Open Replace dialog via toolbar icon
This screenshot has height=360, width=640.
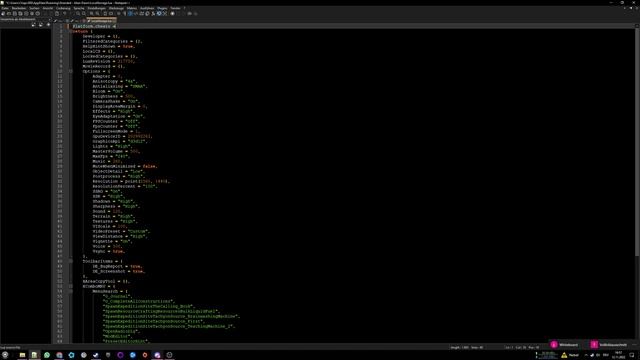pyautogui.click(x=84, y=13)
